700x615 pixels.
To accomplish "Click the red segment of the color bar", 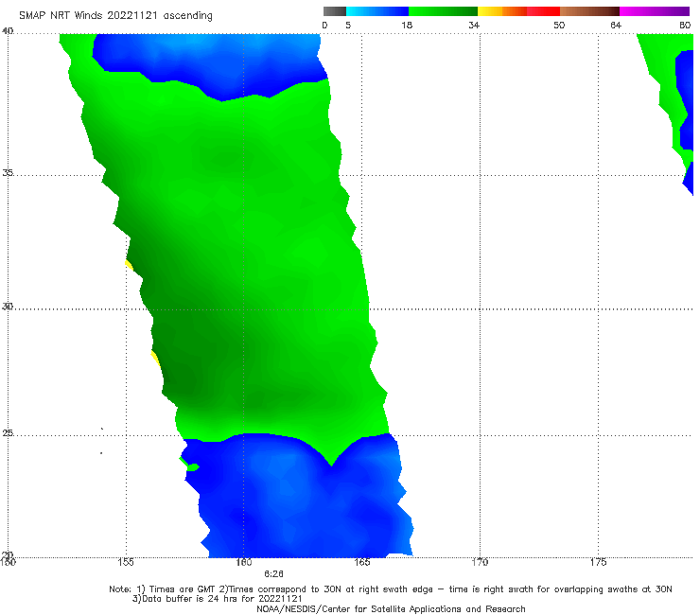I will click(x=543, y=11).
